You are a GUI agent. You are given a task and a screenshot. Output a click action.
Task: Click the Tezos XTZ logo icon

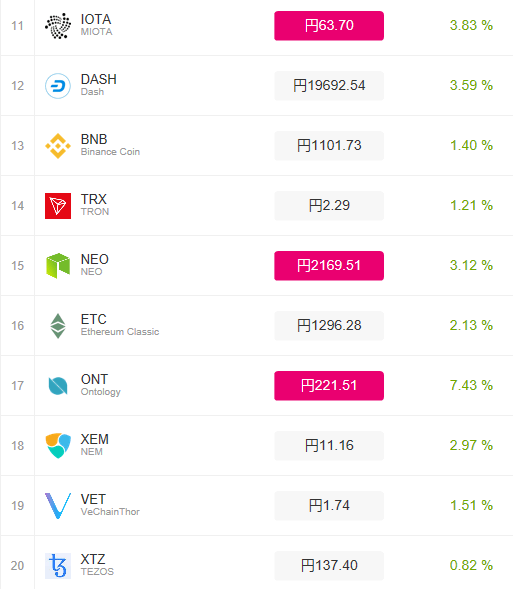click(x=58, y=566)
